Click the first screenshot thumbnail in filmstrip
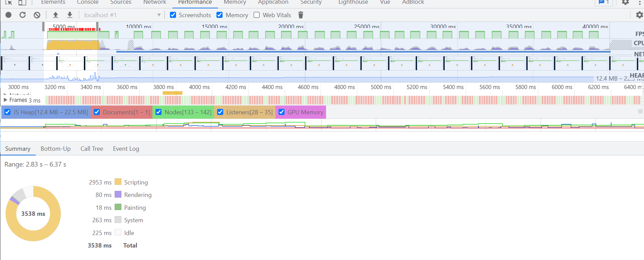This screenshot has height=260, width=644. click(14, 63)
